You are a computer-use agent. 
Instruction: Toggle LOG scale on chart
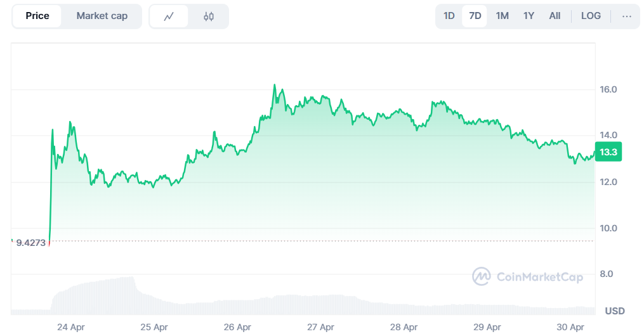pos(591,16)
